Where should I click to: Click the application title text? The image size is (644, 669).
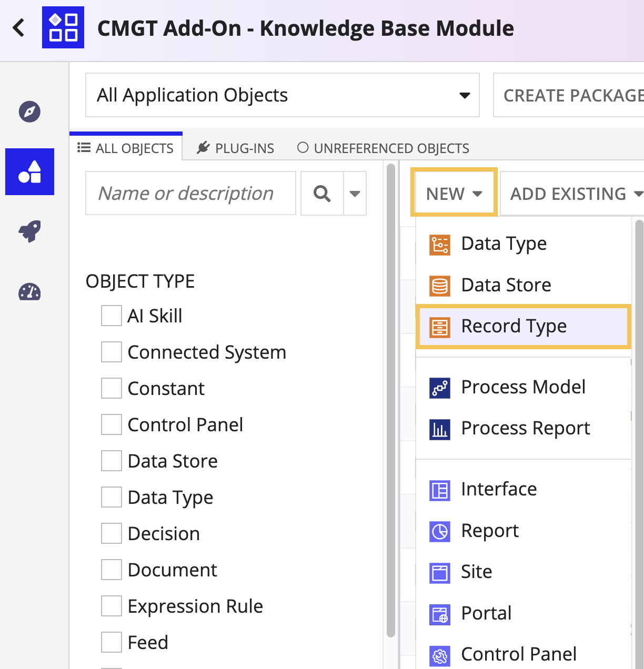pyautogui.click(x=306, y=28)
